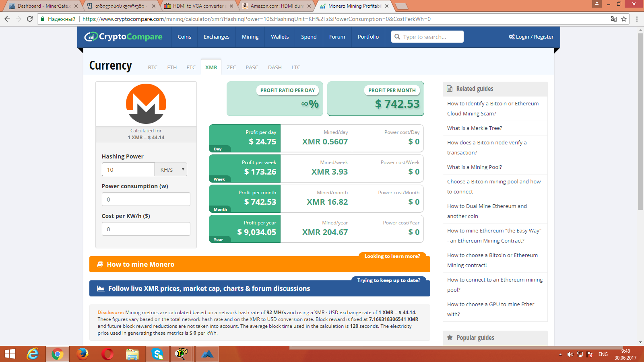This screenshot has height=362, width=644.
Task: Open What is a Merkle Tree? guide
Action: click(x=475, y=128)
